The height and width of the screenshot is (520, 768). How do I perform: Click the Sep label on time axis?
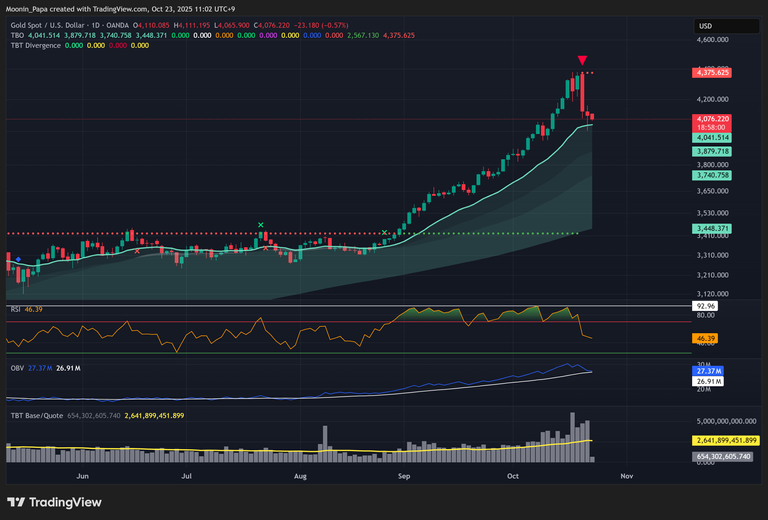pyautogui.click(x=404, y=478)
